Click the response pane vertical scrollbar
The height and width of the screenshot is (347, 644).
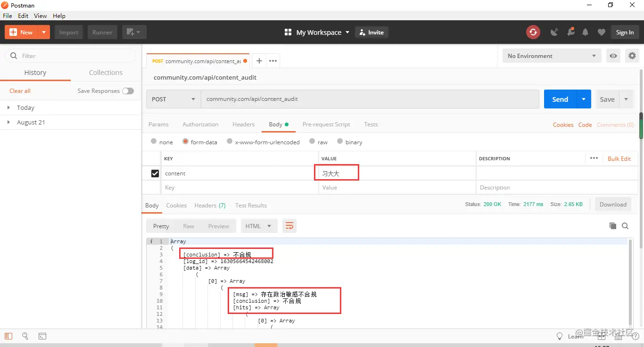[x=631, y=281]
